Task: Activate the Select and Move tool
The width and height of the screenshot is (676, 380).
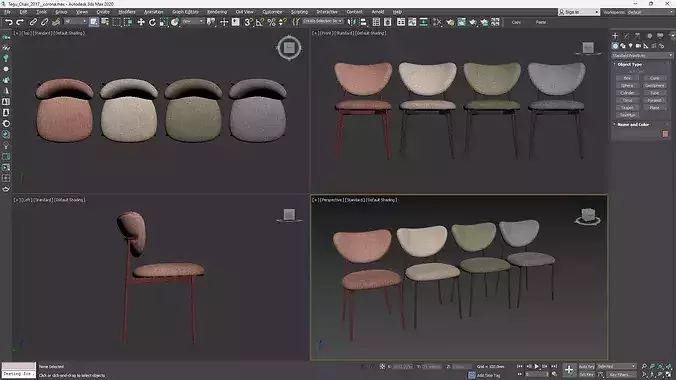Action: (x=141, y=22)
